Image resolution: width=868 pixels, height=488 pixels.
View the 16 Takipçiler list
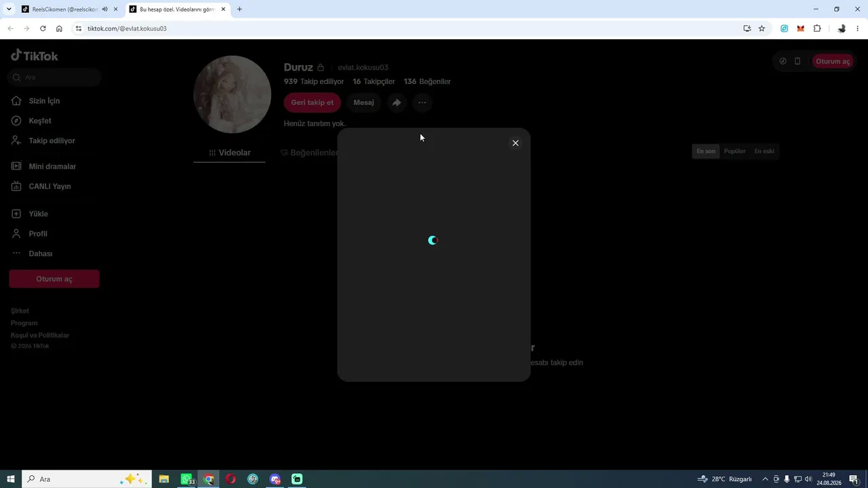pos(374,81)
